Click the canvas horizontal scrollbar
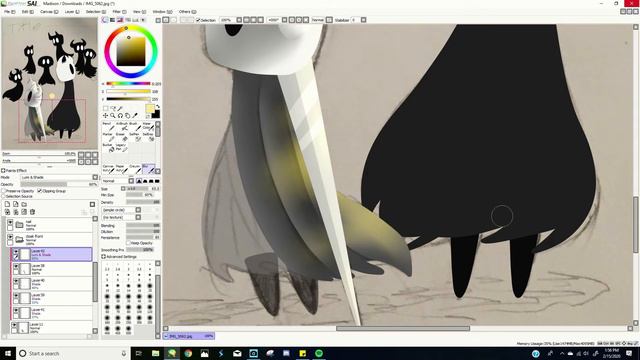 403,329
